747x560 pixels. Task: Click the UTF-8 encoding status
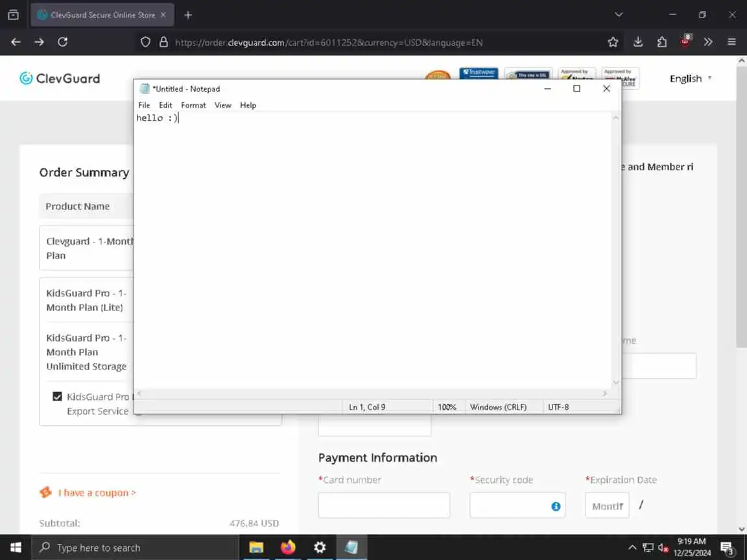558,407
